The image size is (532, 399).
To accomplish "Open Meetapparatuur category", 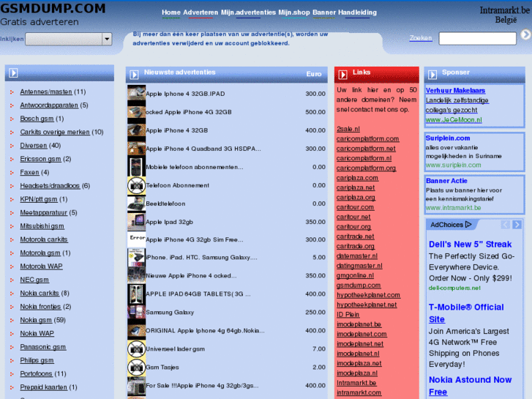I will point(43,212).
